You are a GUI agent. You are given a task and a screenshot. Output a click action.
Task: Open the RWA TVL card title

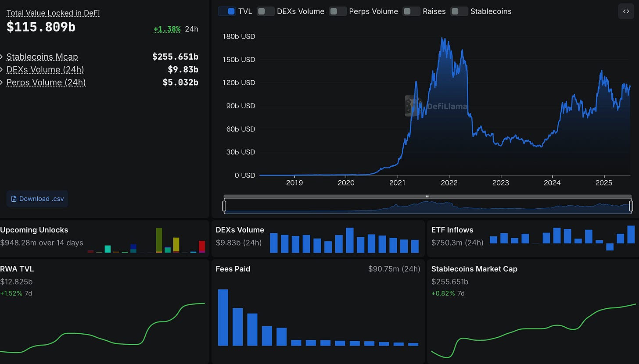[17, 269]
